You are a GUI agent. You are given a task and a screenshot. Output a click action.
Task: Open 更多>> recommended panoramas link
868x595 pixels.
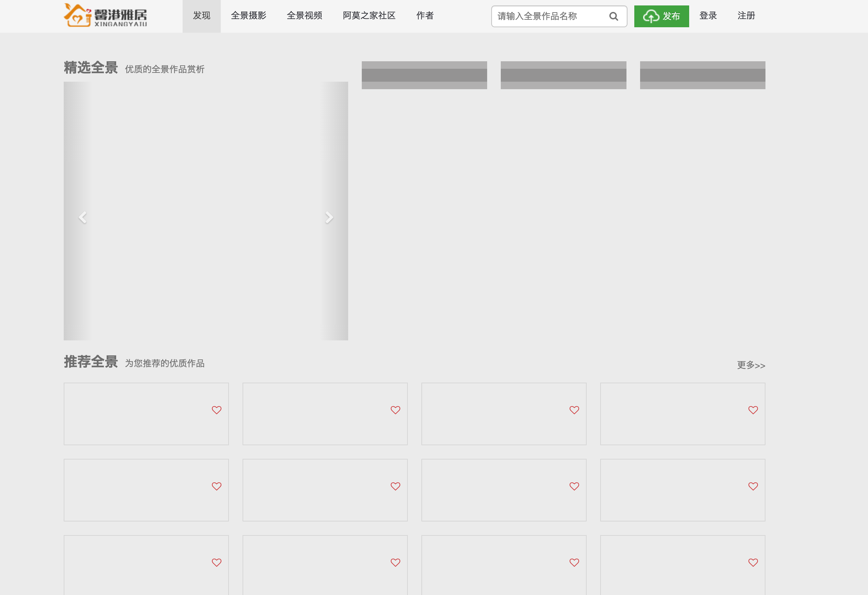click(x=751, y=365)
